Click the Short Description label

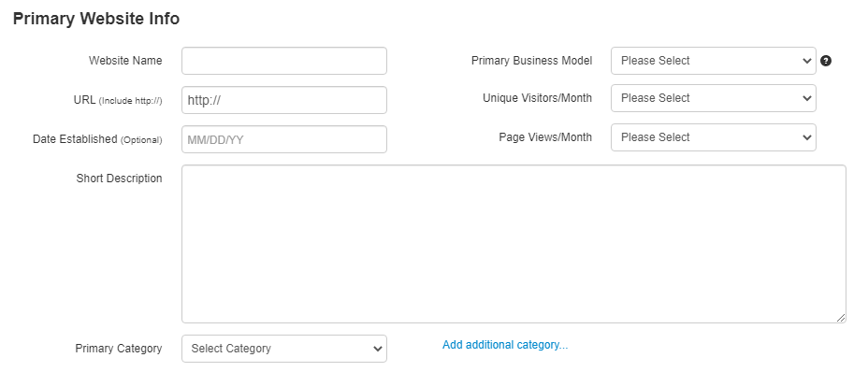(x=119, y=179)
